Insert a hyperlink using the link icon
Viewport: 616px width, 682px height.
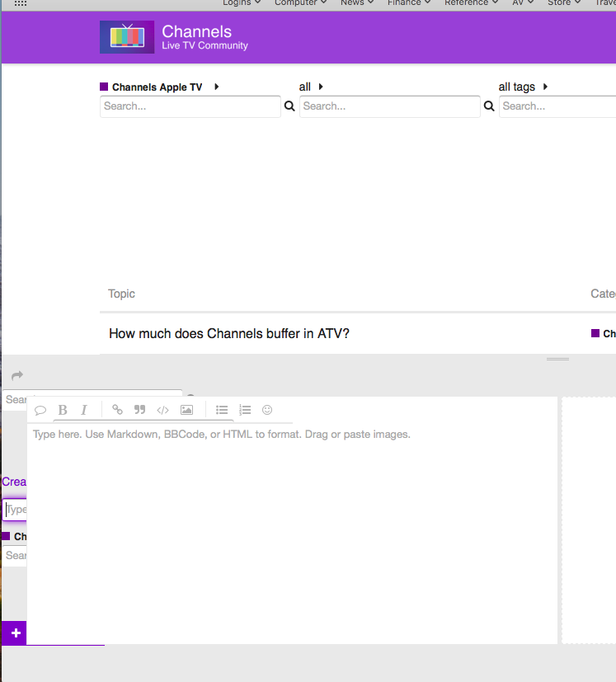117,410
